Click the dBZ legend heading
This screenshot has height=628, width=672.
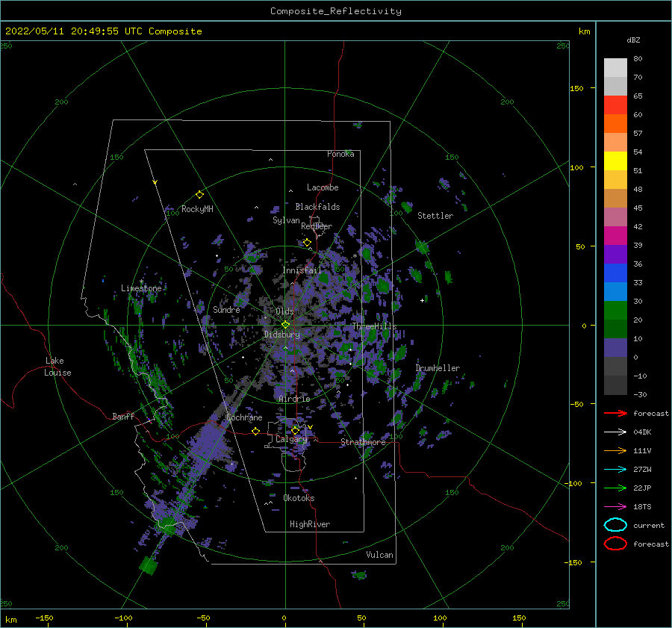point(633,40)
